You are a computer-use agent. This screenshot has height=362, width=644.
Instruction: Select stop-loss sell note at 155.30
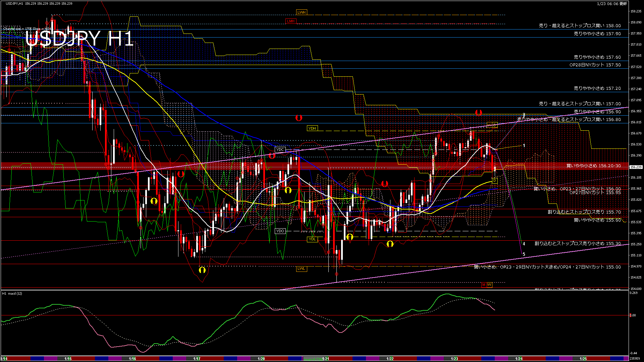point(578,243)
